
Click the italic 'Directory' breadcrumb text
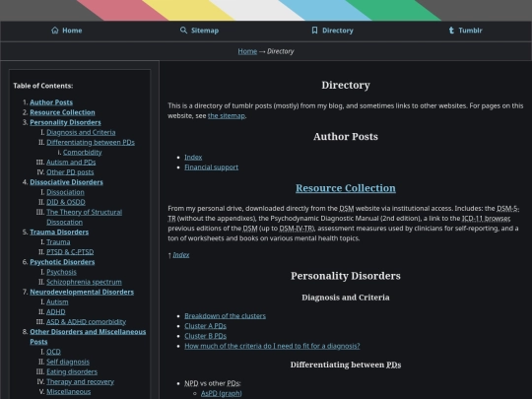(281, 51)
